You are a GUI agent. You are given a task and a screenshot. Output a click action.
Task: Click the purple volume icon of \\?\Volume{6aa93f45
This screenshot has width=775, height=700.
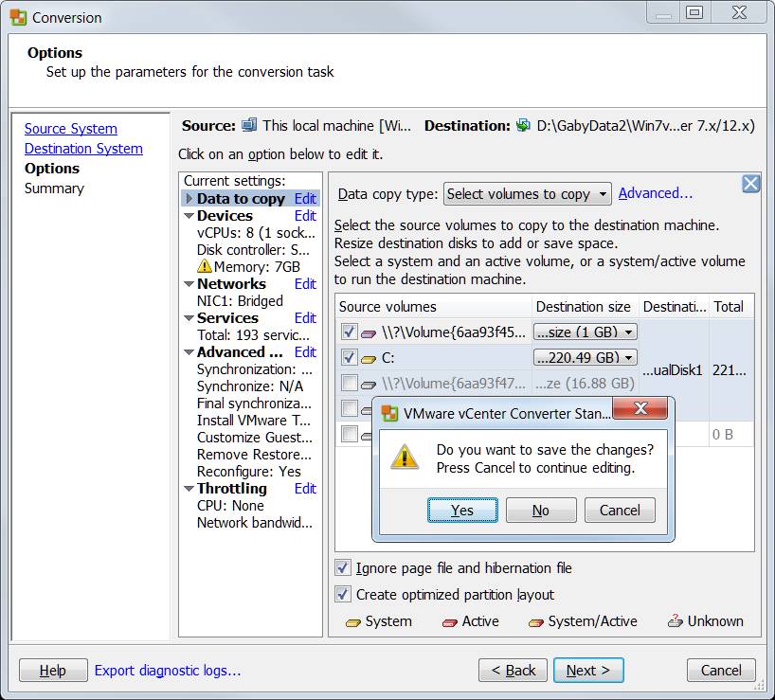(x=369, y=333)
